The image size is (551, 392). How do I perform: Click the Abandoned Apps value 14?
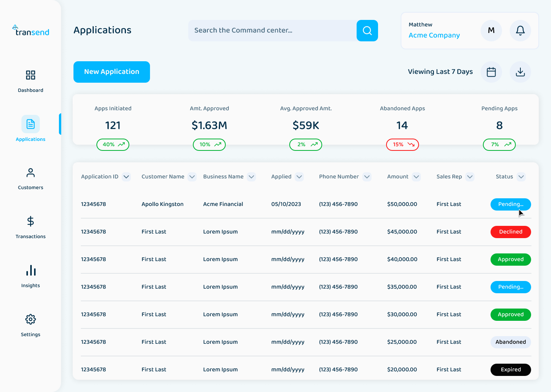(402, 126)
